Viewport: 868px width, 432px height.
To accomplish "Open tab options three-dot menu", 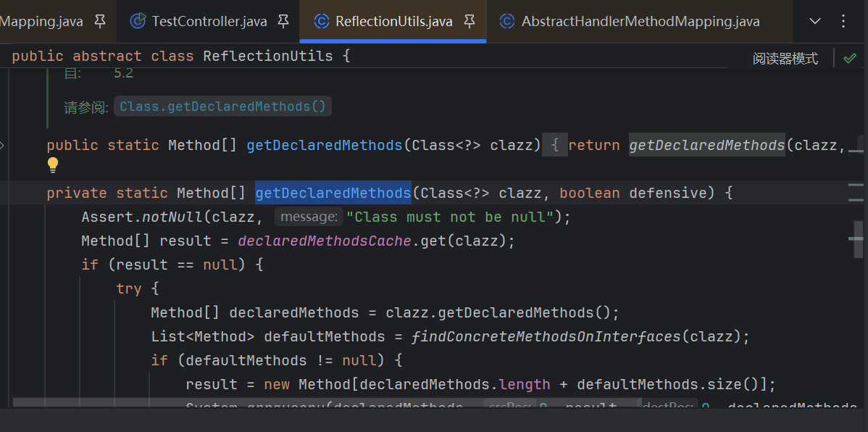I will point(843,22).
